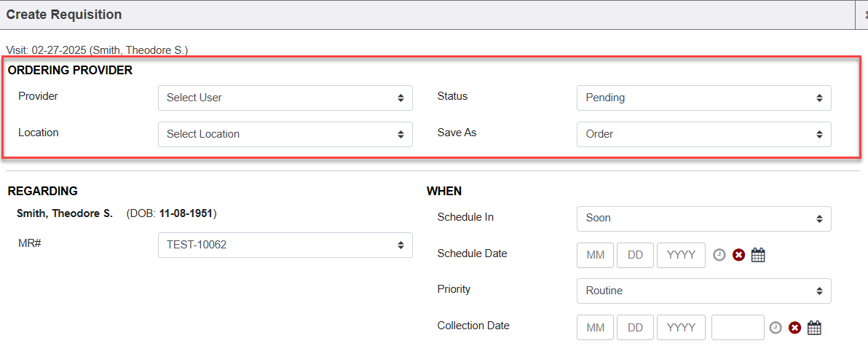
Task: Clear Collection Date with the red X icon
Action: (794, 328)
